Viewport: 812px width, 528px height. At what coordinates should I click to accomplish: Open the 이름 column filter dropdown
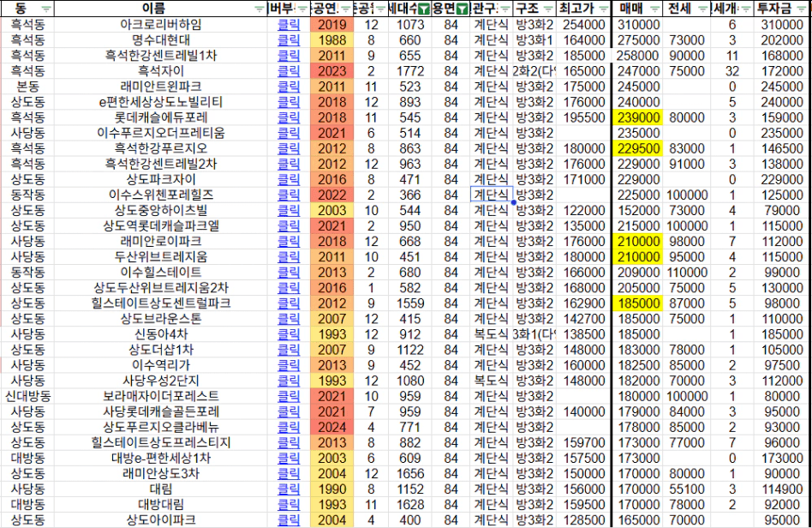pyautogui.click(x=260, y=9)
